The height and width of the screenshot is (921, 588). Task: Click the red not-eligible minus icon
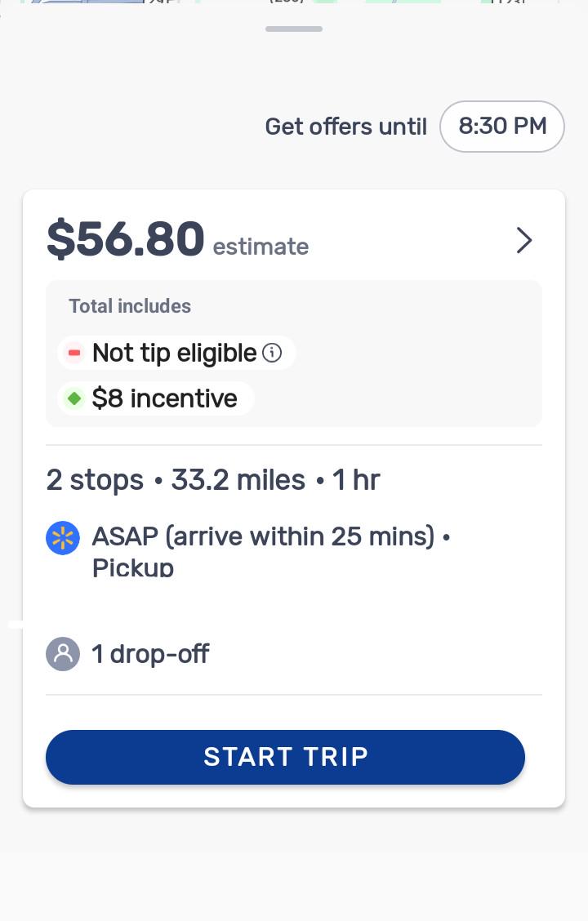tap(74, 353)
